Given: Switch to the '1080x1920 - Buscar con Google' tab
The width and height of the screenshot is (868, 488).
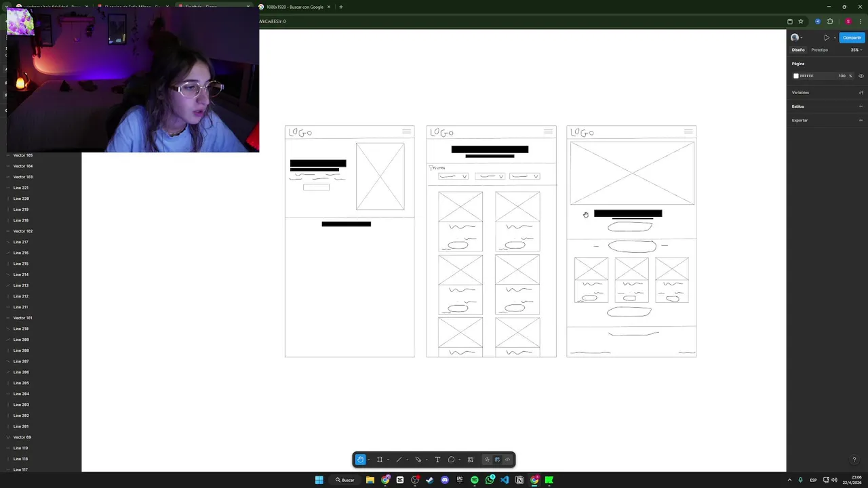Looking at the screenshot, I should pyautogui.click(x=294, y=7).
